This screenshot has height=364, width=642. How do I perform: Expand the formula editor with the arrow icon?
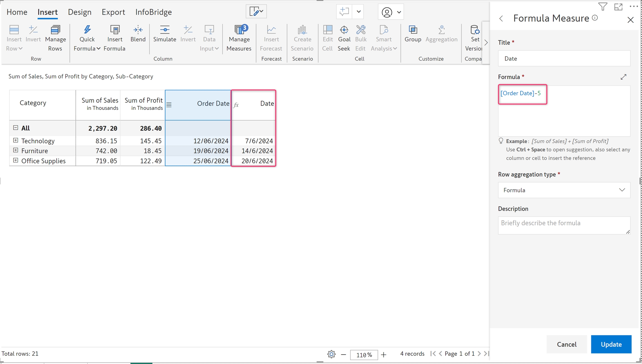[x=623, y=77]
